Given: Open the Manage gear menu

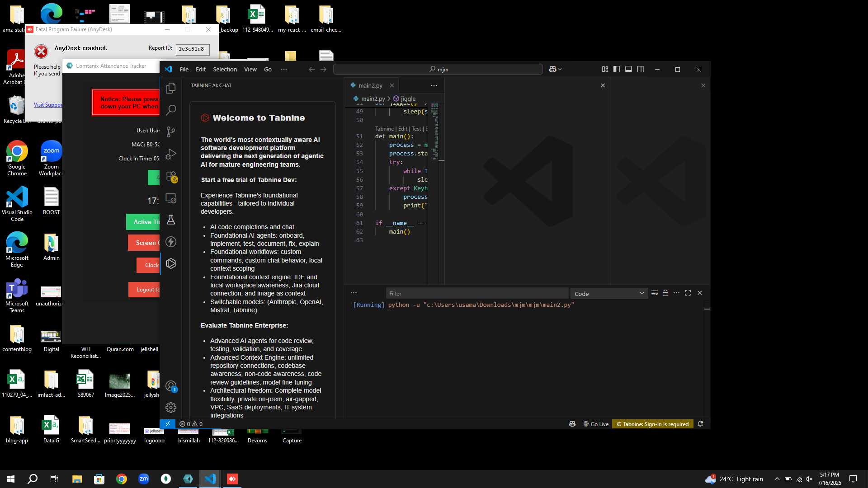Looking at the screenshot, I should 171,408.
